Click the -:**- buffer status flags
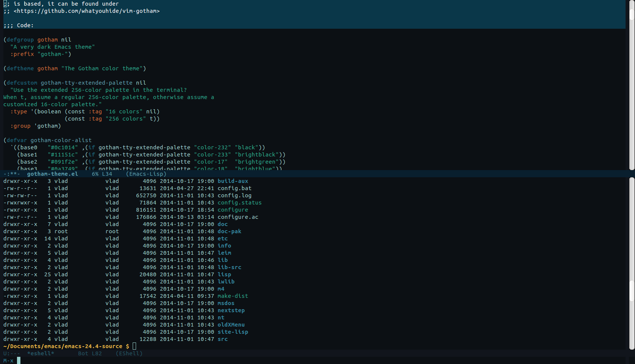635x364 pixels. [x=12, y=174]
